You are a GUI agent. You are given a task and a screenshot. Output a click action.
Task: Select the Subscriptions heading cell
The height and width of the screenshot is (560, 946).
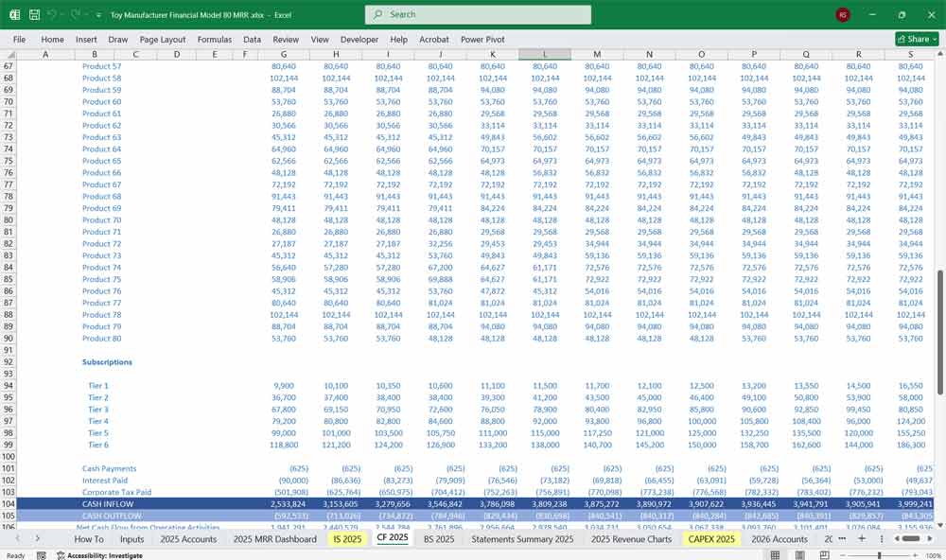(107, 362)
